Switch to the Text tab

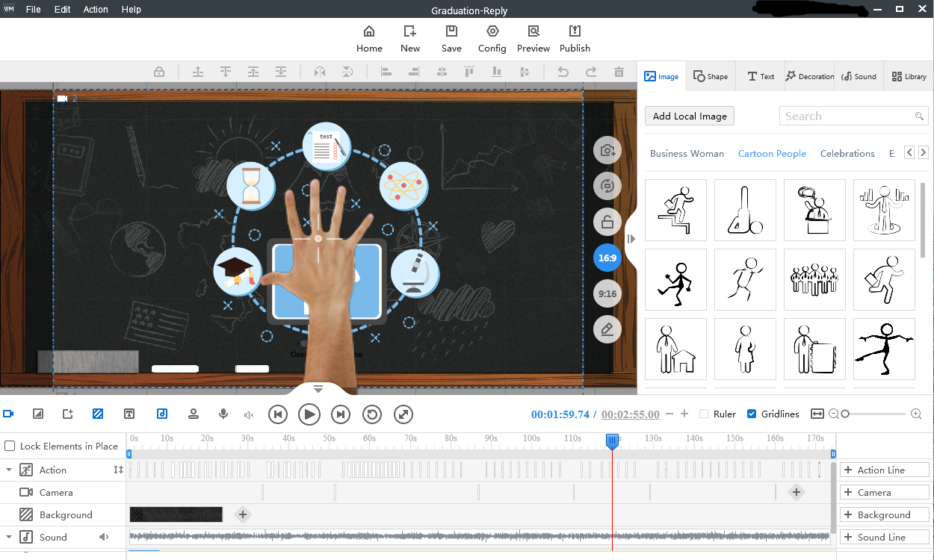click(761, 76)
